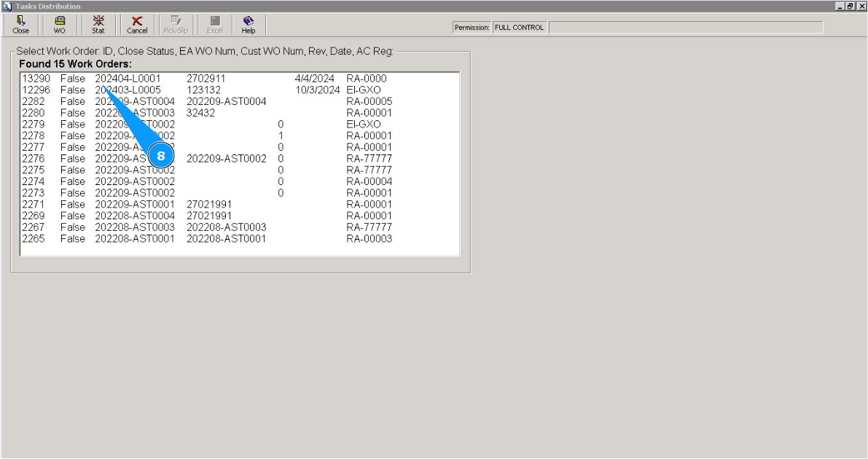Click the Close toolbar icon

tap(20, 25)
